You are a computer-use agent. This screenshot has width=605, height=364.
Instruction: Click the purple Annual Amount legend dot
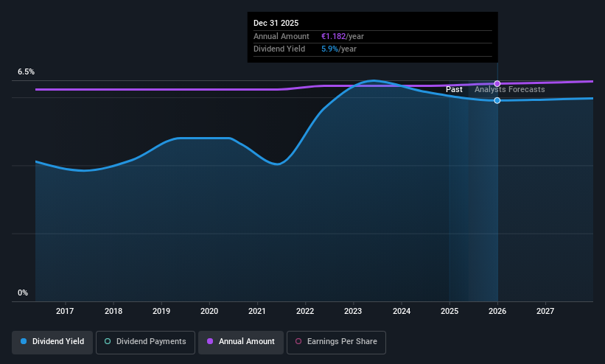pyautogui.click(x=210, y=341)
